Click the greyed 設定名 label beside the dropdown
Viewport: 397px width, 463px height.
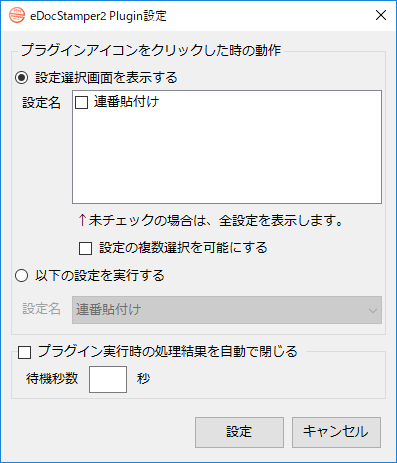(41, 309)
